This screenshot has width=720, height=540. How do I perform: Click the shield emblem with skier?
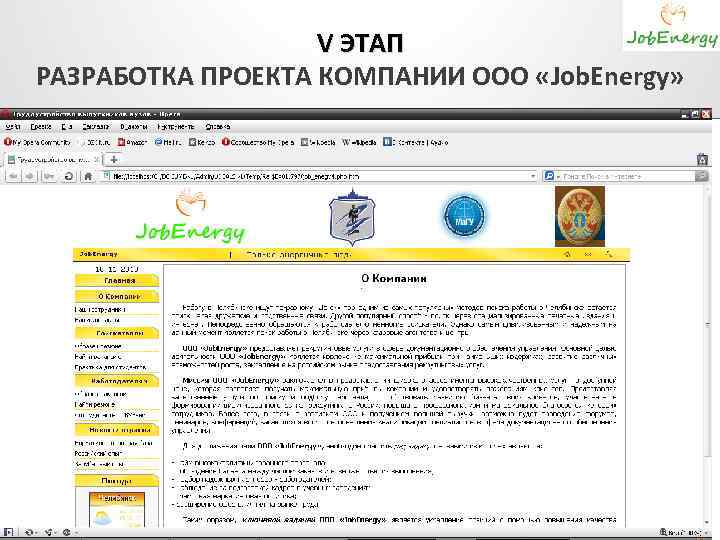pyautogui.click(x=352, y=217)
